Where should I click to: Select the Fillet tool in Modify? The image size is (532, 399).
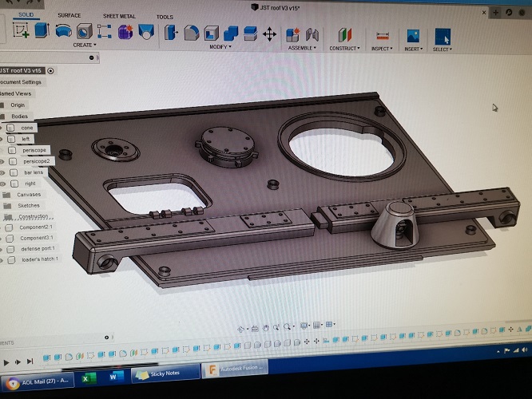(191, 33)
